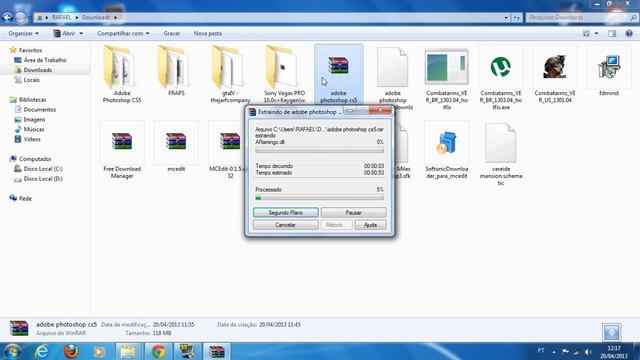
Task: Open the Sony Vegas PRO folder
Action: 284,74
